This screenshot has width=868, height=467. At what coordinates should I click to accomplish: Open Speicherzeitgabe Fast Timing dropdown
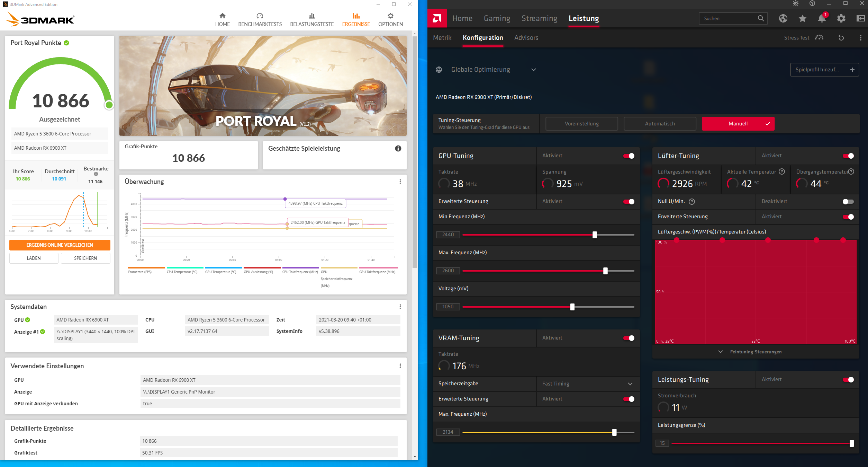pos(630,384)
